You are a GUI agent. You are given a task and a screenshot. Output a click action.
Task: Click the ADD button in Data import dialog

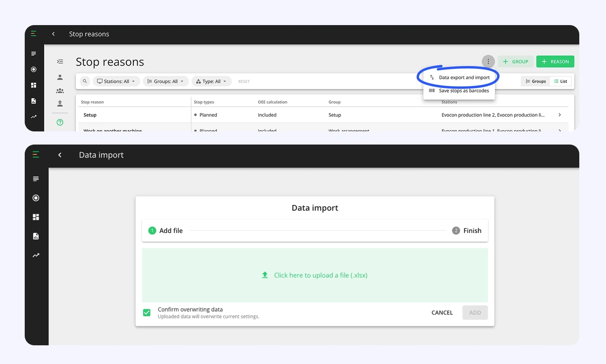[x=475, y=313]
